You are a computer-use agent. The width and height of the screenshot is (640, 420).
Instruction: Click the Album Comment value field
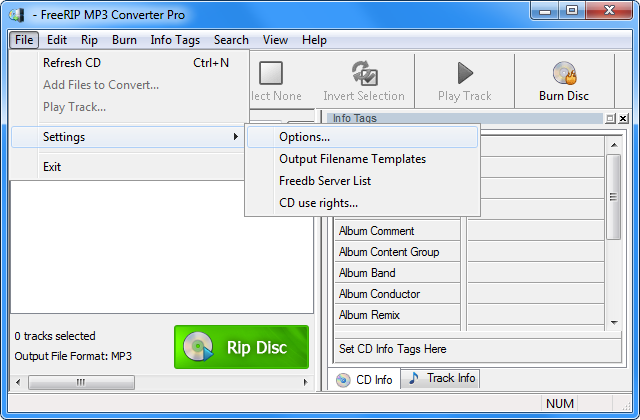(536, 231)
